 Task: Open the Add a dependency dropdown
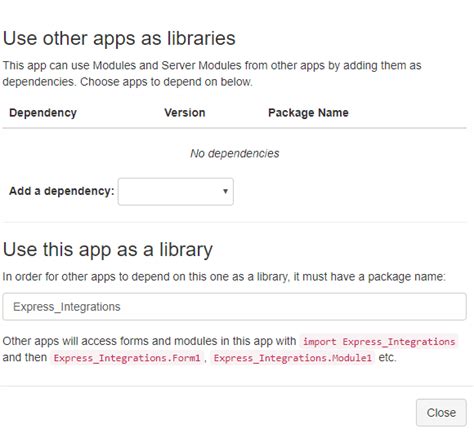point(176,191)
